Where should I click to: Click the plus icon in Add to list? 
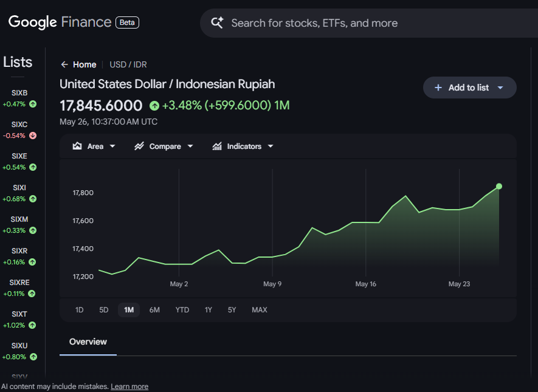tap(438, 88)
